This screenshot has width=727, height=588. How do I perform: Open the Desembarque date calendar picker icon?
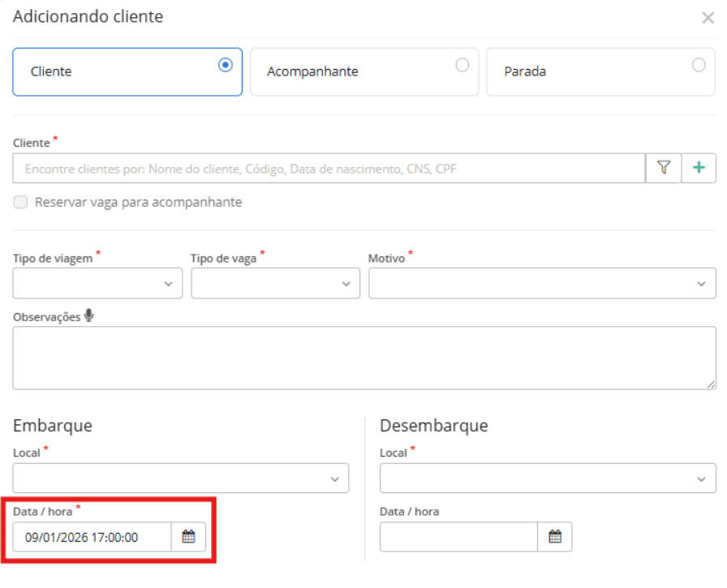(555, 537)
